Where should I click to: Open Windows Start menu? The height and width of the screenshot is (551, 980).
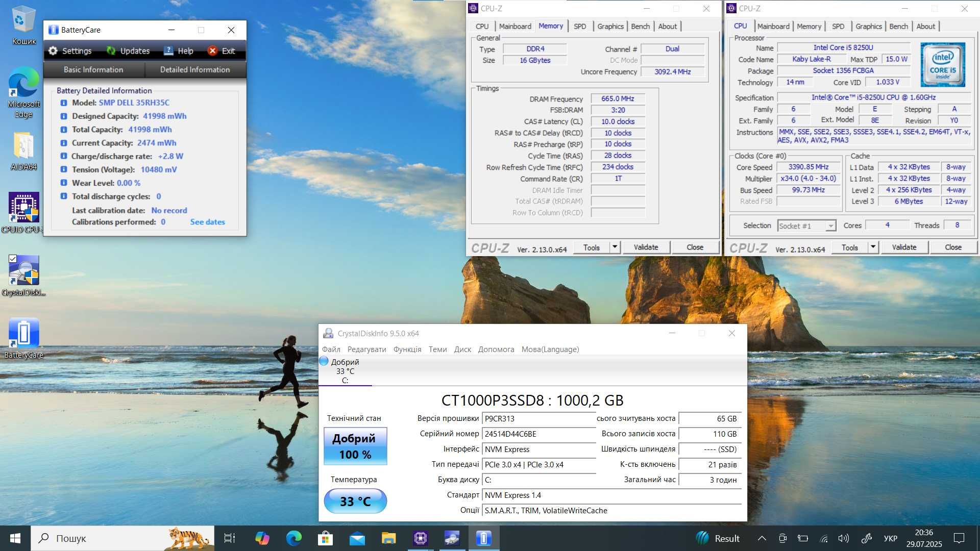point(15,538)
